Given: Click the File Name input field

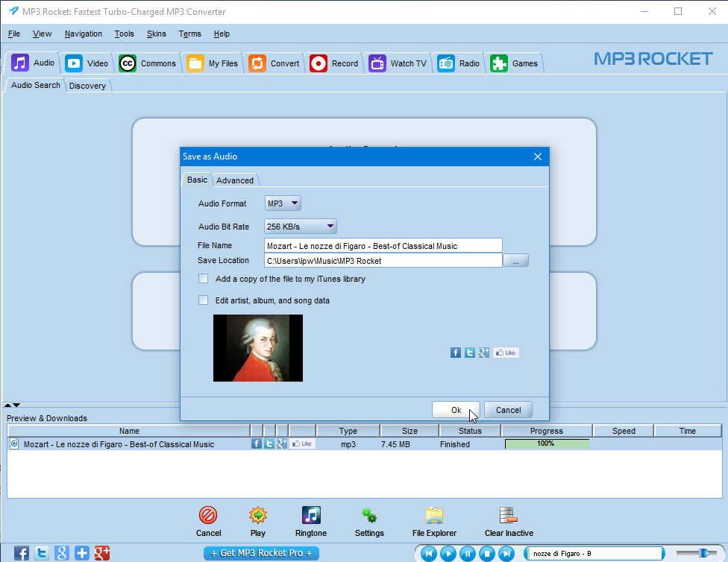Looking at the screenshot, I should click(x=383, y=245).
